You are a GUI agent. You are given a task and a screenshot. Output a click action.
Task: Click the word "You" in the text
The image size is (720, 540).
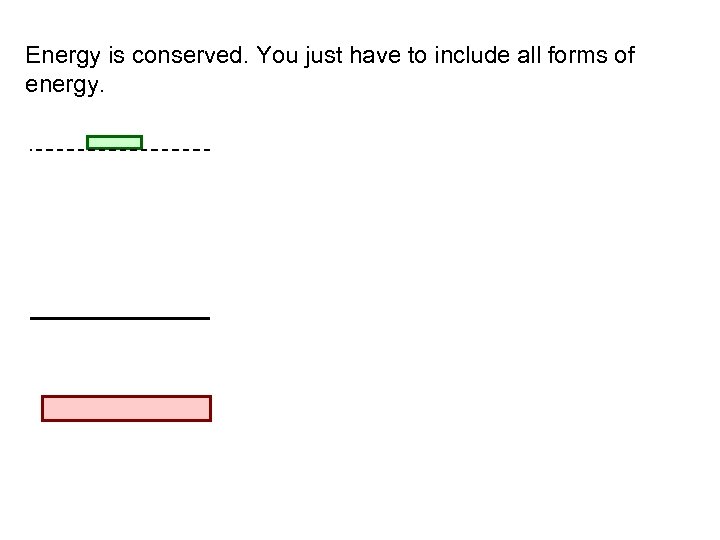(x=275, y=56)
